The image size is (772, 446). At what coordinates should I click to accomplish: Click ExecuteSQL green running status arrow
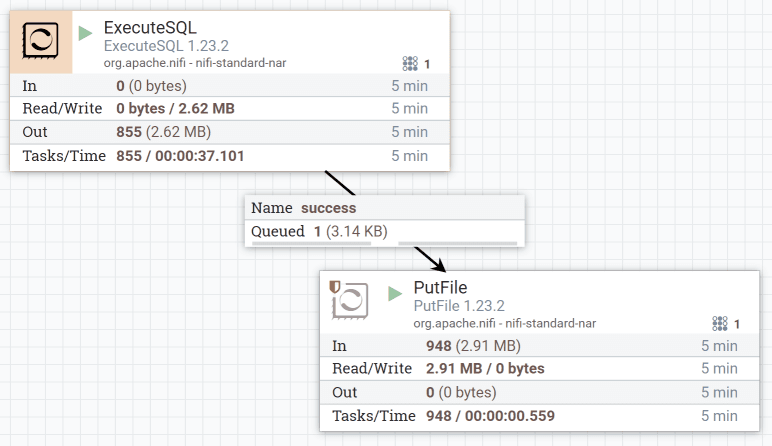pos(85,33)
